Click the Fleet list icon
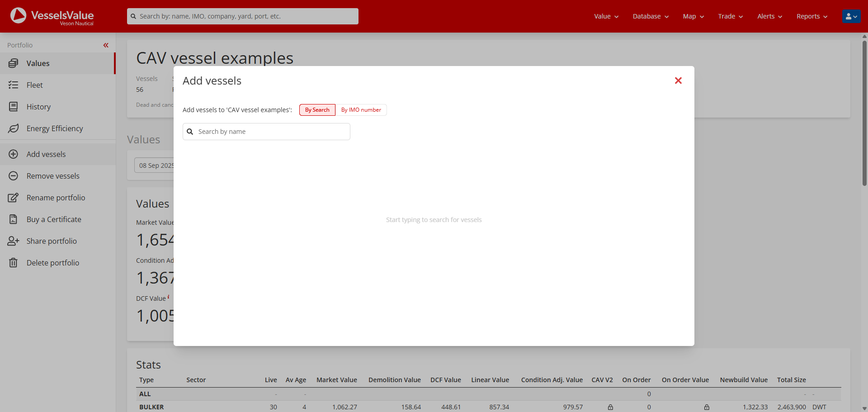Viewport: 868px width, 412px height. [14, 85]
